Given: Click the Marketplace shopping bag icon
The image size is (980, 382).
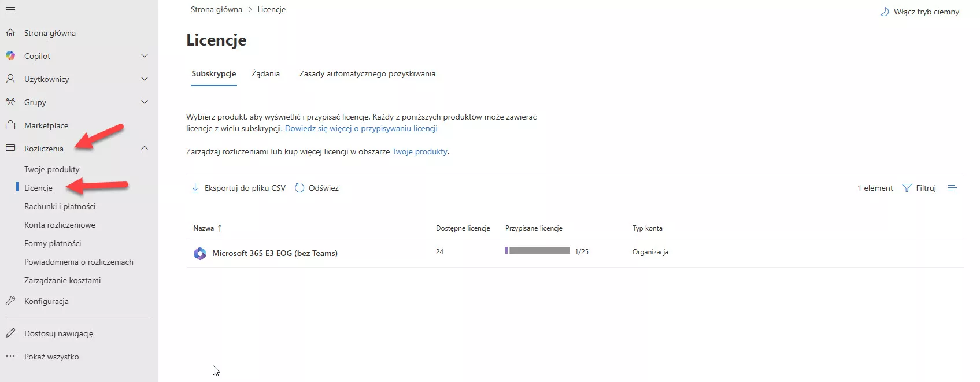Looking at the screenshot, I should pyautogui.click(x=10, y=125).
